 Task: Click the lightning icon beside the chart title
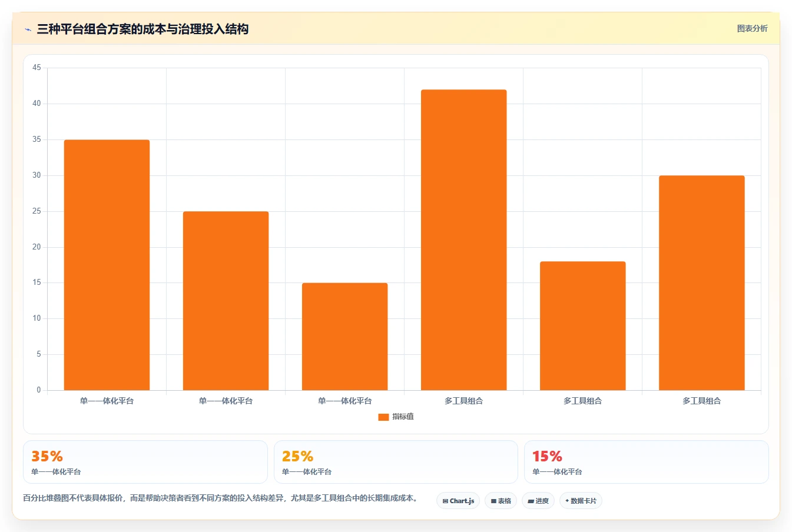[28, 29]
